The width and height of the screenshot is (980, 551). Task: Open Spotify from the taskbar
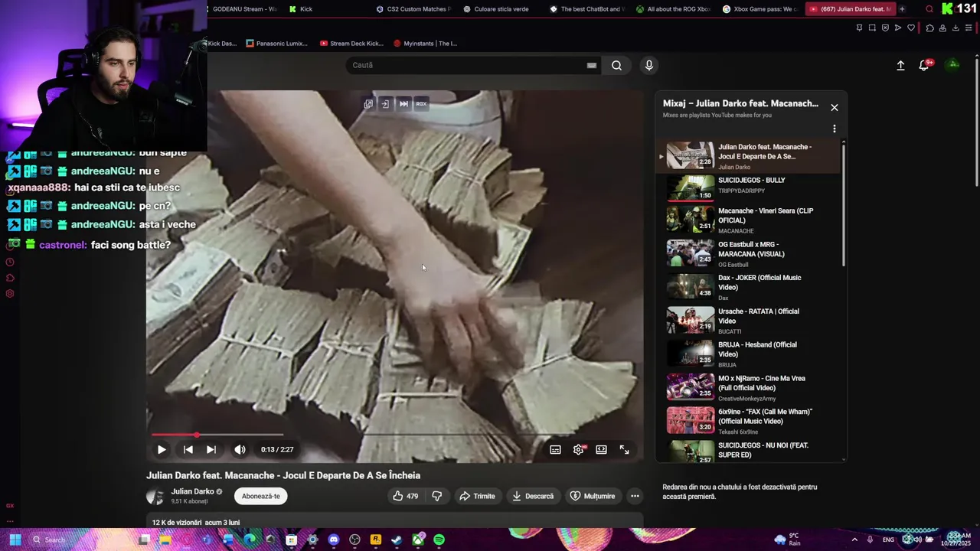(439, 540)
